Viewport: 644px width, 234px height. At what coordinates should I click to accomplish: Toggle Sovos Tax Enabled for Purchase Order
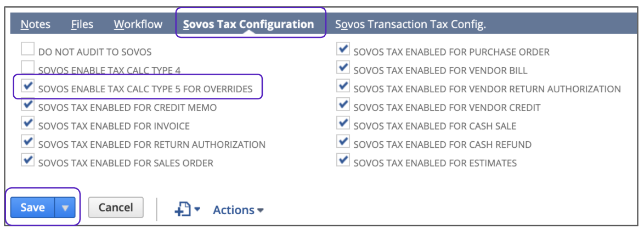[x=343, y=50]
